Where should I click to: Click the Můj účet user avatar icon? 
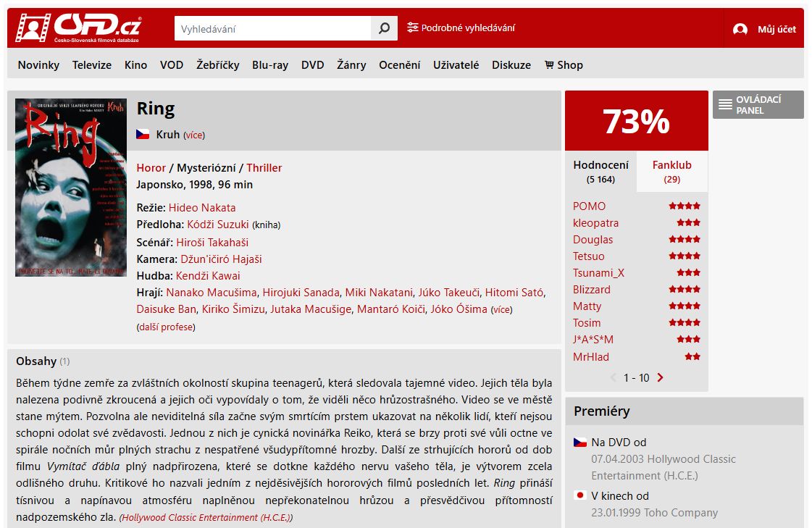point(740,29)
